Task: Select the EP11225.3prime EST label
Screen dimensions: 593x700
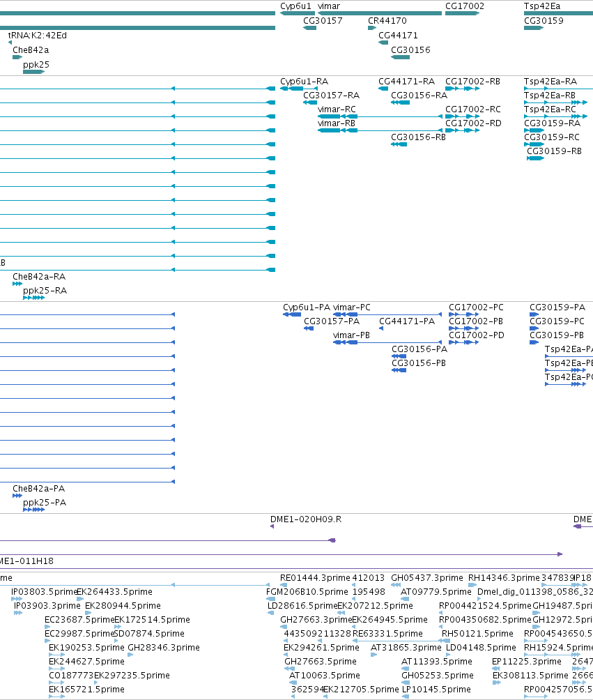Action: [527, 662]
